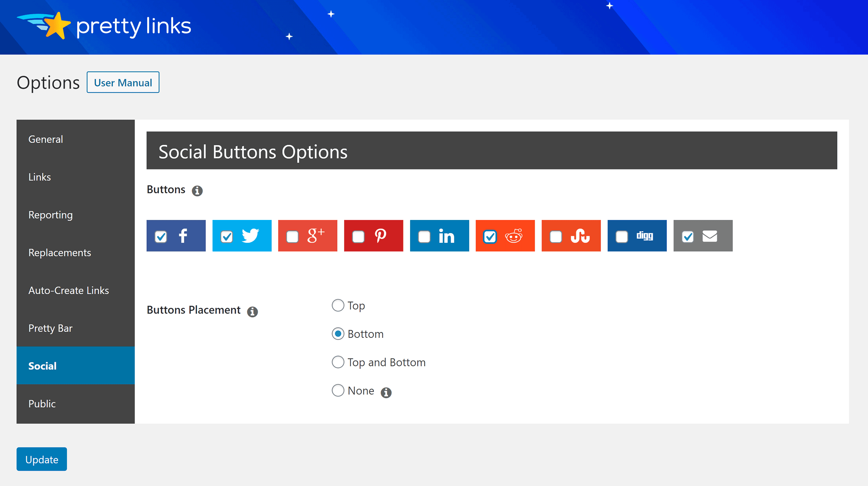This screenshot has width=868, height=486.
Task: Enable the Pinterest share button
Action: tap(358, 236)
